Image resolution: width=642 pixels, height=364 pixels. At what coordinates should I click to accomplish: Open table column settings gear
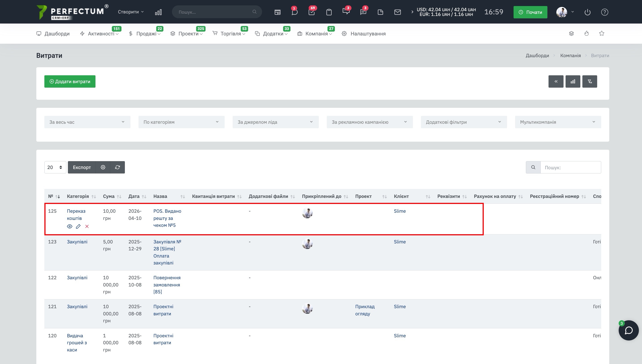tap(103, 167)
